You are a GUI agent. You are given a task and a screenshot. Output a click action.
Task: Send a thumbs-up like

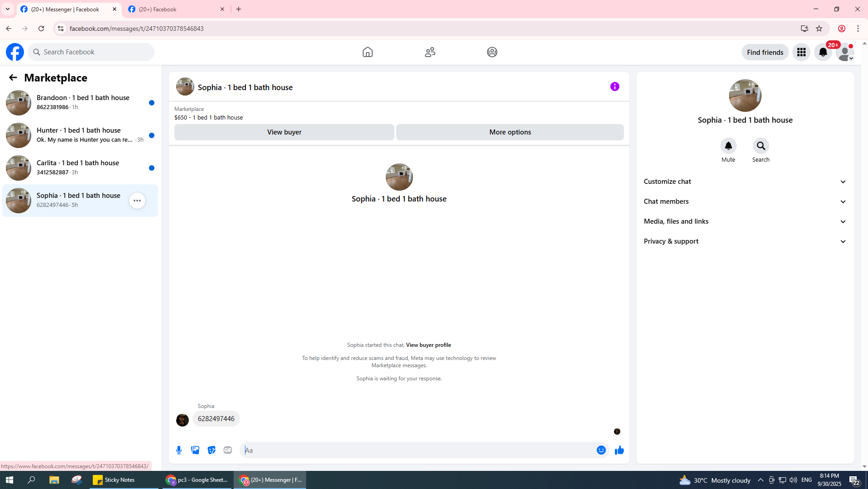click(619, 450)
